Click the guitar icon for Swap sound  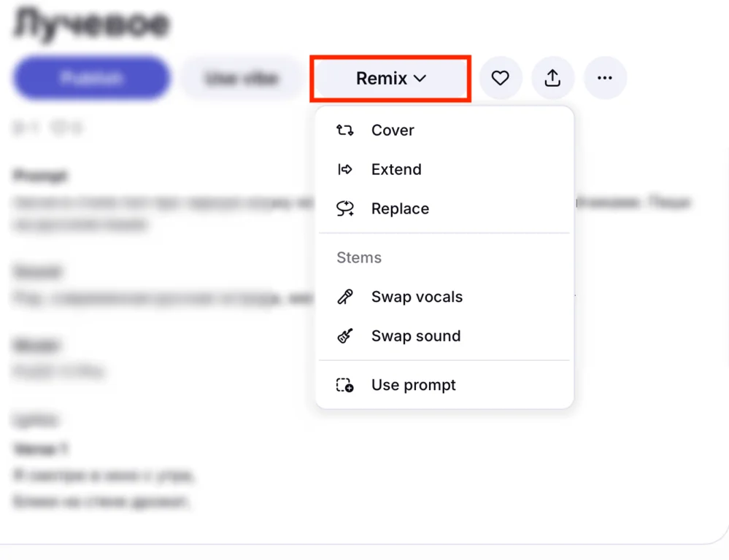345,336
